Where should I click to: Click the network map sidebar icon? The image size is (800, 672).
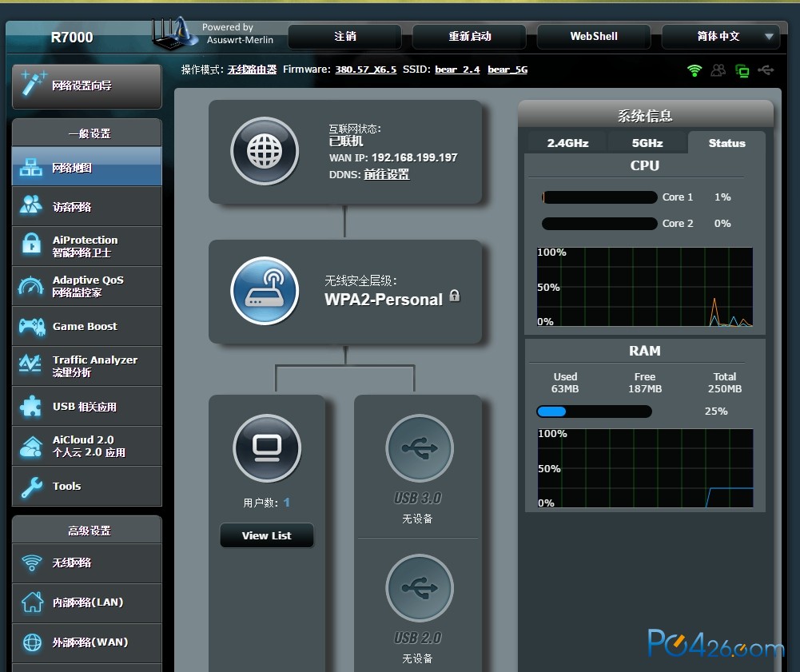click(x=31, y=167)
